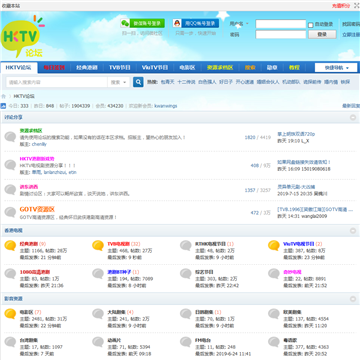Open the TVB电视剧 (32) forum link

pyautogui.click(x=118, y=244)
